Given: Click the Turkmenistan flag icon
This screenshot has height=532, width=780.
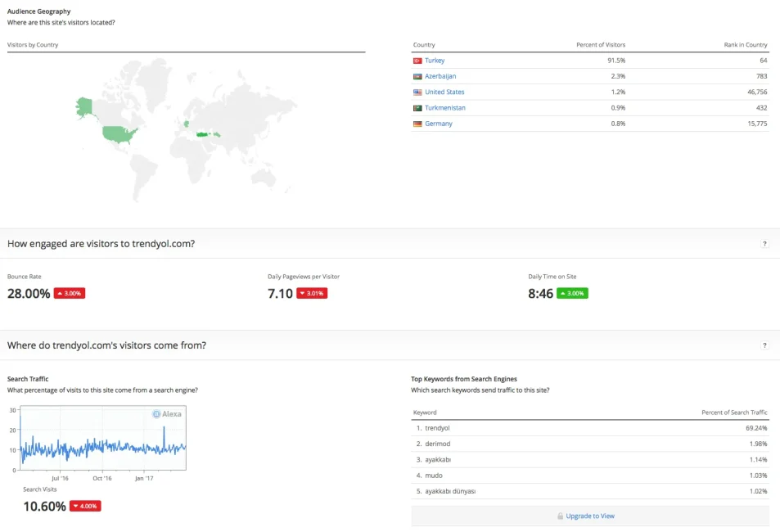Looking at the screenshot, I should (417, 108).
